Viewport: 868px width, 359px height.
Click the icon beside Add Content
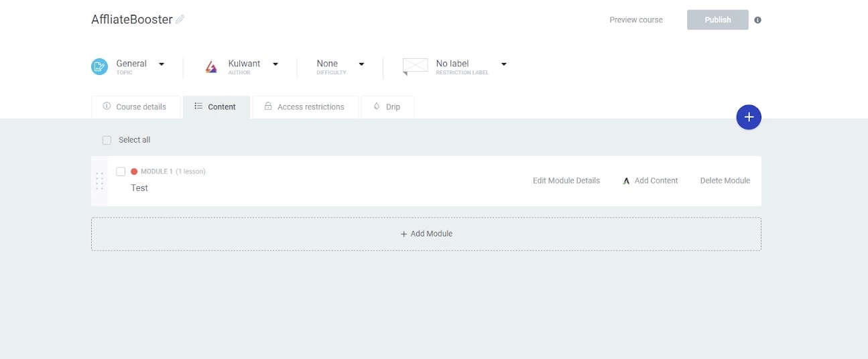[626, 181]
